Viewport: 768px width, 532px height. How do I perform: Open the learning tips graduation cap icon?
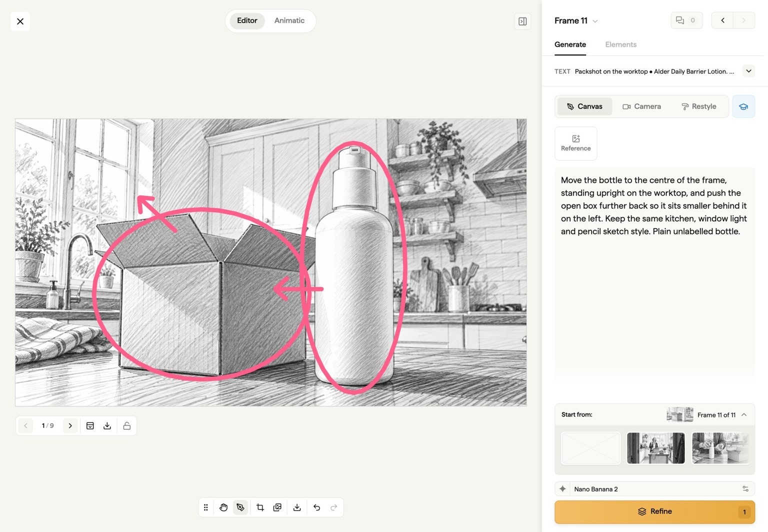click(x=743, y=106)
